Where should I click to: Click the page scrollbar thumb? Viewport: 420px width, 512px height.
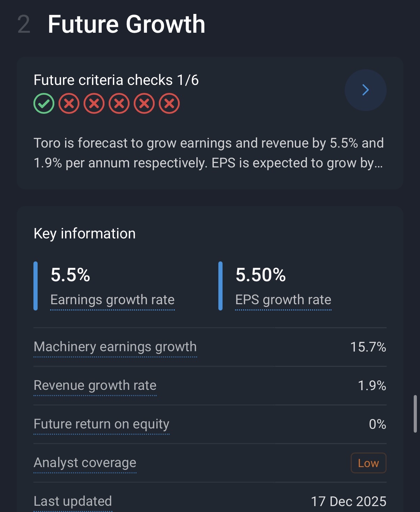(x=415, y=413)
